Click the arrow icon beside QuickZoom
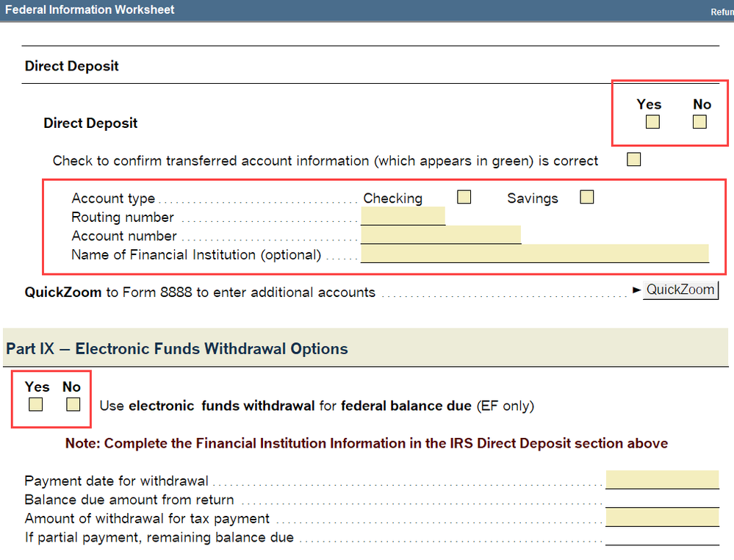 [x=636, y=290]
